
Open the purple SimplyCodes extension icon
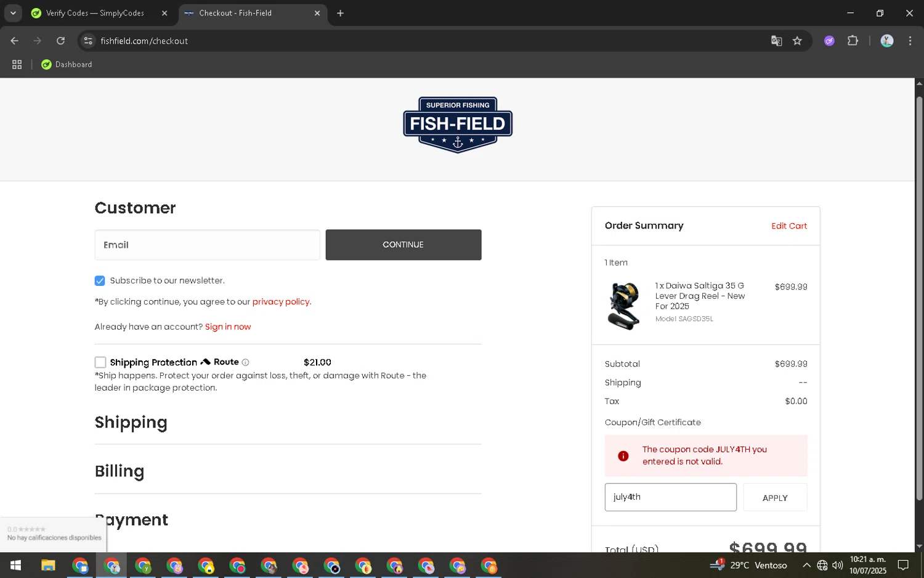829,41
